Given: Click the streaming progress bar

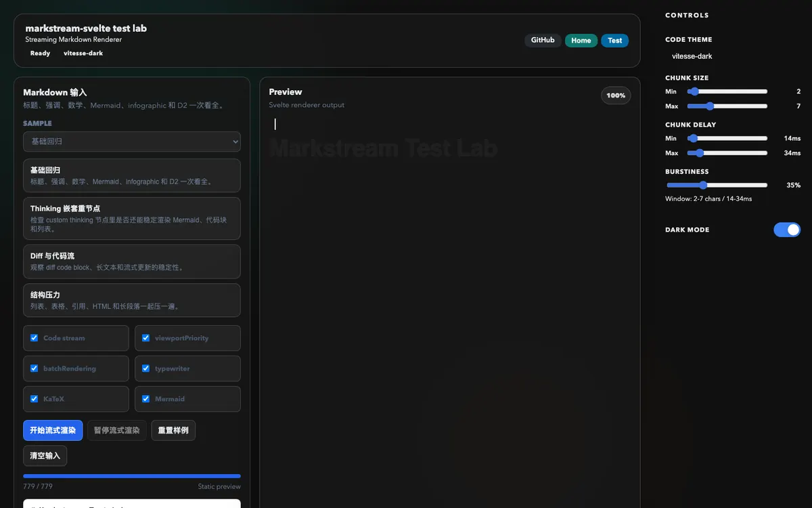Looking at the screenshot, I should point(132,476).
